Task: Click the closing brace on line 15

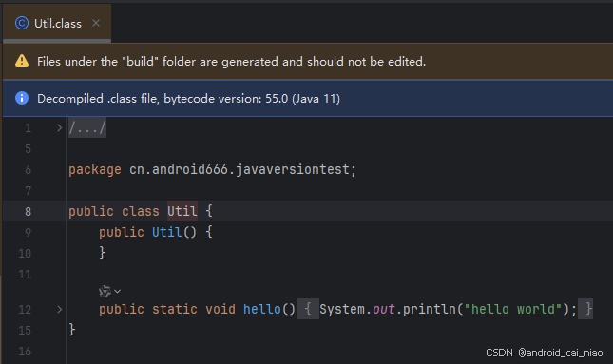Action: pos(72,329)
